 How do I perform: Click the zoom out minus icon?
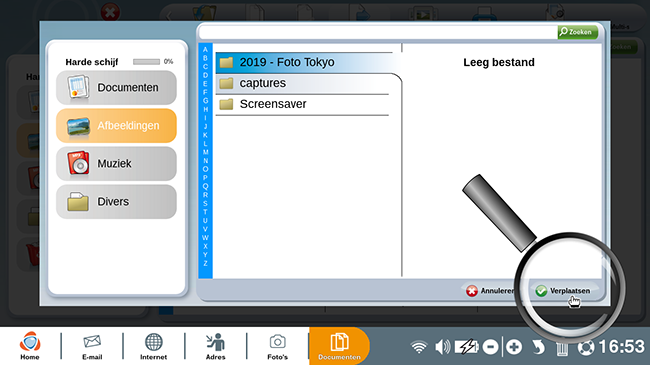[490, 347]
